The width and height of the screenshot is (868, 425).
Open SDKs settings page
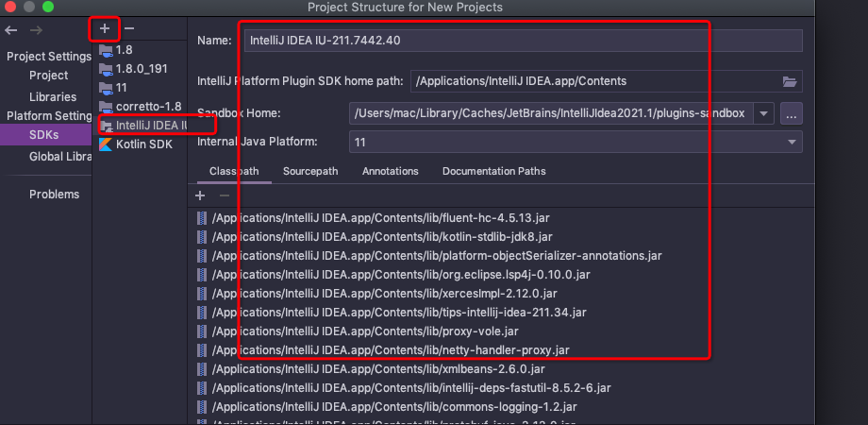pyautogui.click(x=45, y=135)
